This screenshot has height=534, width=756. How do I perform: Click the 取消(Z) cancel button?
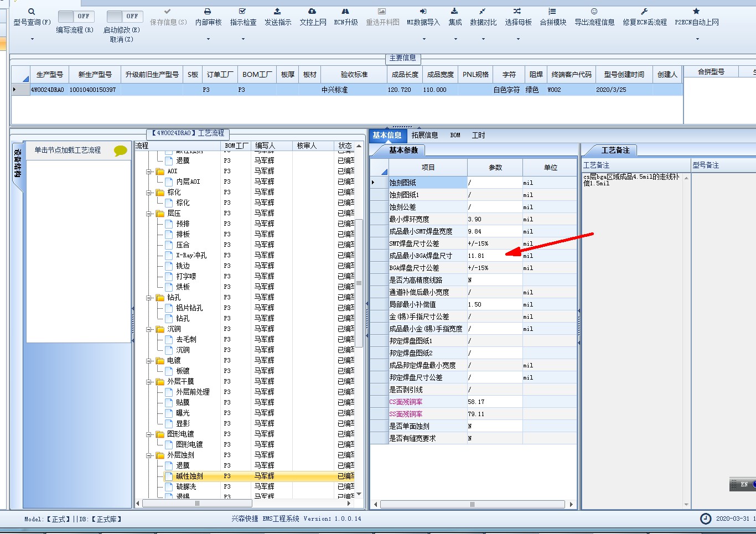coord(122,39)
